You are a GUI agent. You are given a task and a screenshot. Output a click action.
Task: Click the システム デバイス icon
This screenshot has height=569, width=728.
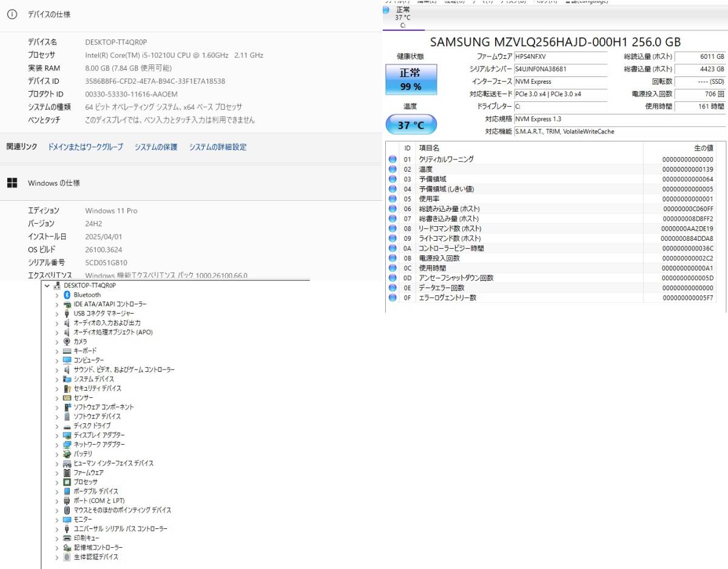pos(67,379)
